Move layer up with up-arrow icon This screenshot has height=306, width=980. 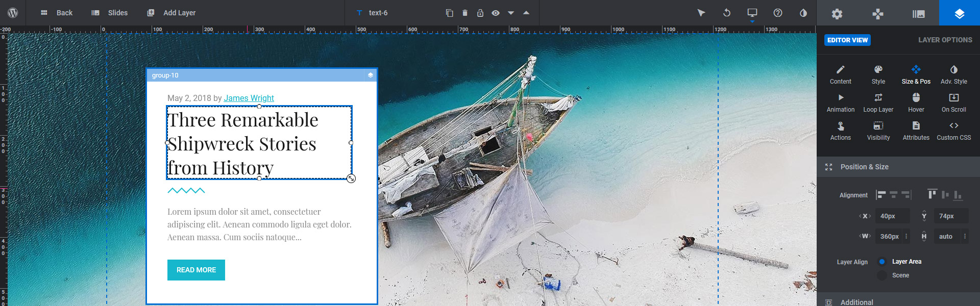[526, 13]
